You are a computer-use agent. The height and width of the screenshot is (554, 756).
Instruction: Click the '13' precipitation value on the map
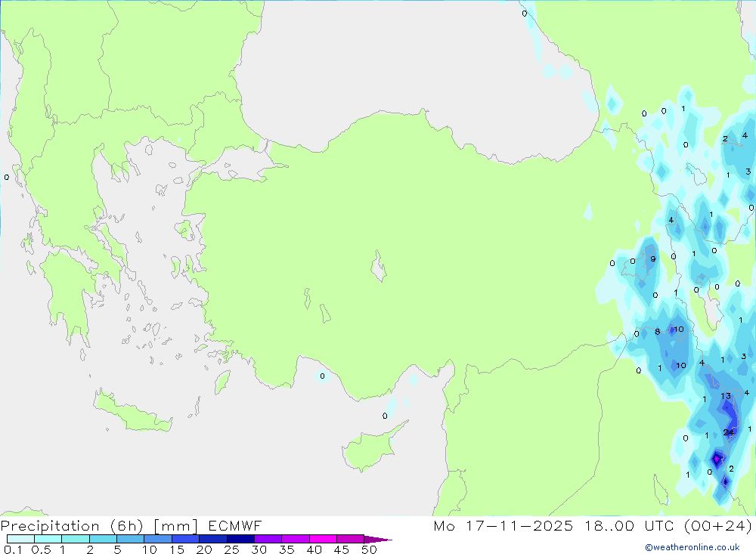[x=726, y=396]
